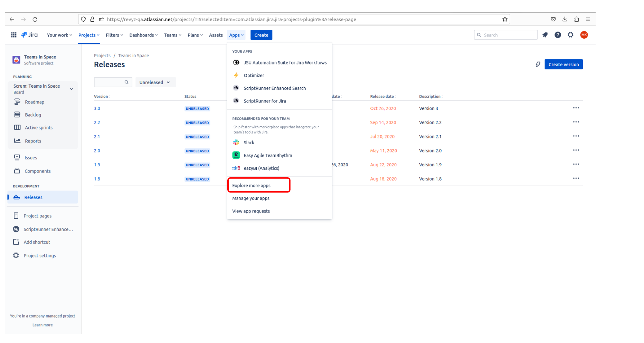Click the Teams in Space project avatar
The height and width of the screenshot is (343, 644).
click(16, 60)
